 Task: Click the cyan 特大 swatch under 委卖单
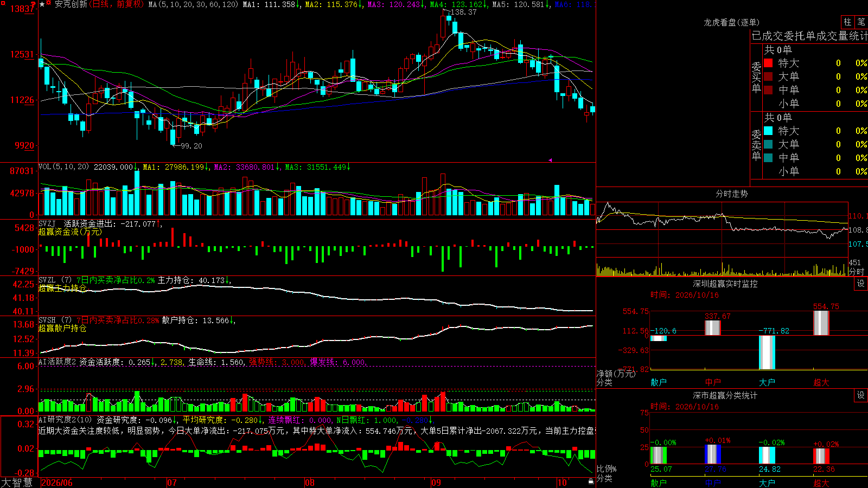(768, 131)
